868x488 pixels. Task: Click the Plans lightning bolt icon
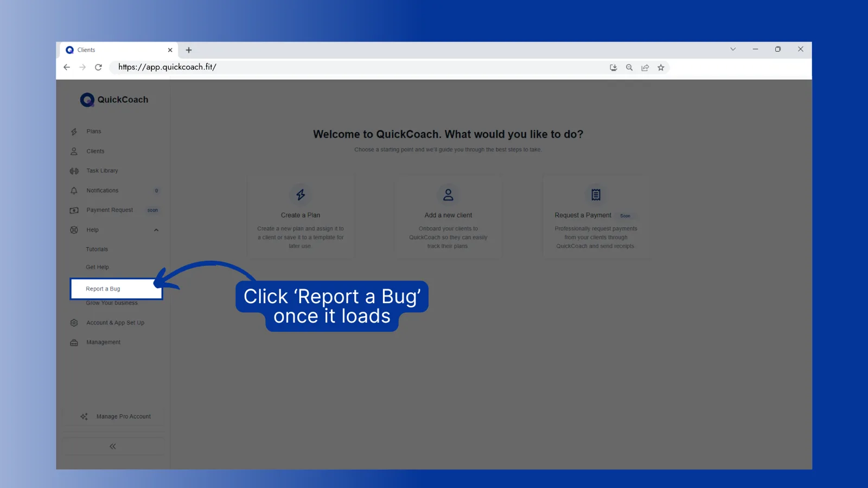[74, 132]
